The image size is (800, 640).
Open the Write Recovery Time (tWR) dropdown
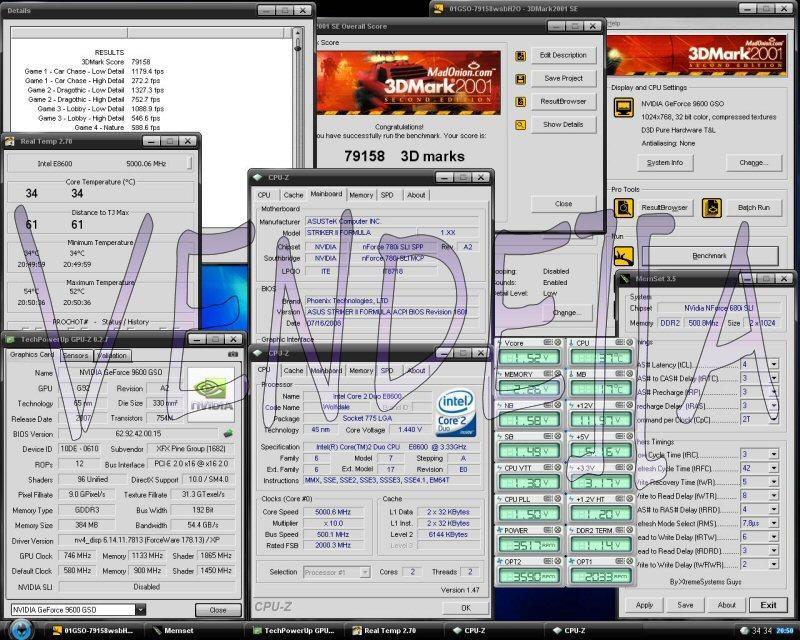pos(774,482)
